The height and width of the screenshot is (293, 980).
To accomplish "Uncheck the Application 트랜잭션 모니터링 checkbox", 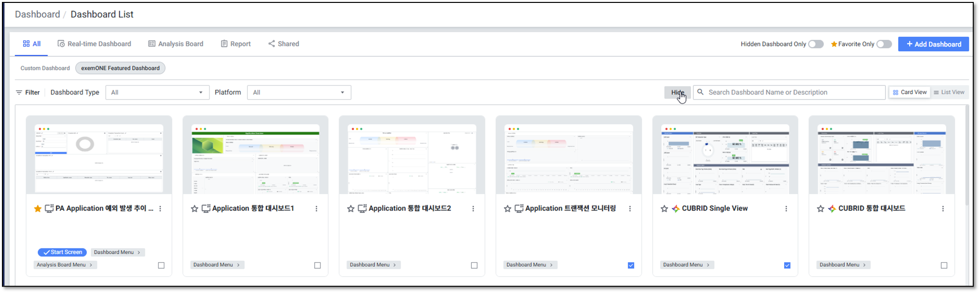I will pos(631,265).
